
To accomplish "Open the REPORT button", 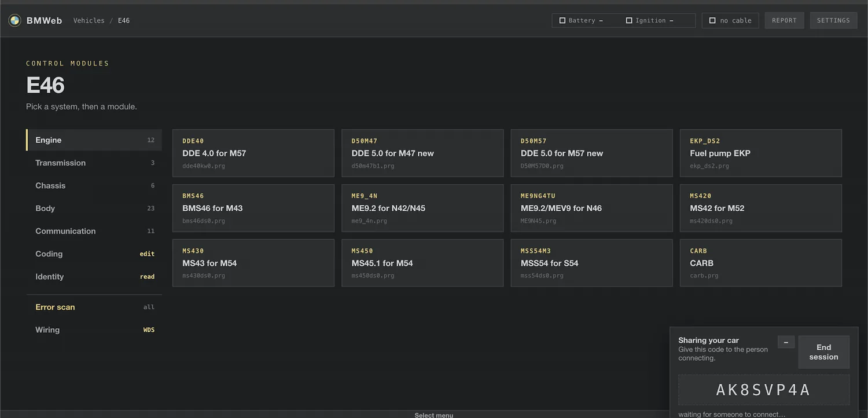I will click(x=784, y=20).
